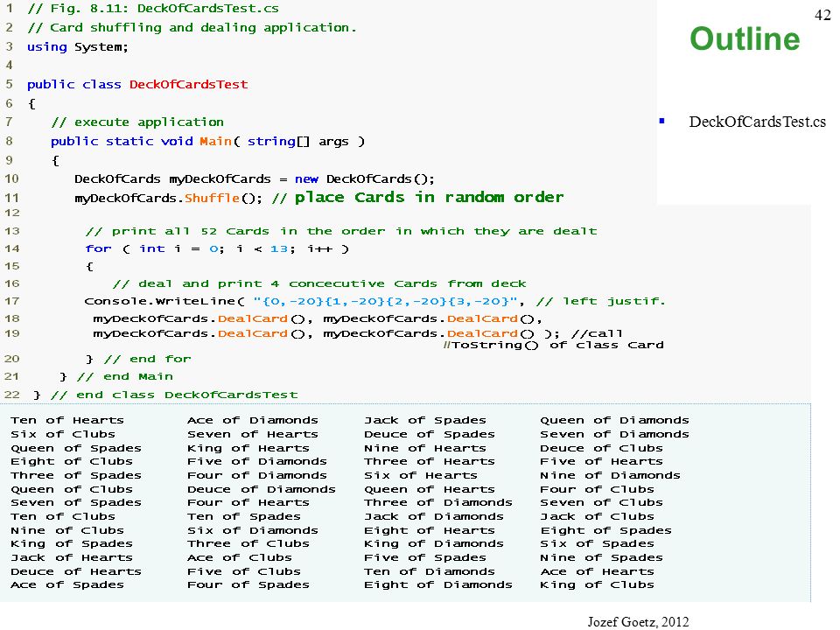
Task: Click the DeckOfCardsTest.cs outline entry
Action: [x=757, y=122]
